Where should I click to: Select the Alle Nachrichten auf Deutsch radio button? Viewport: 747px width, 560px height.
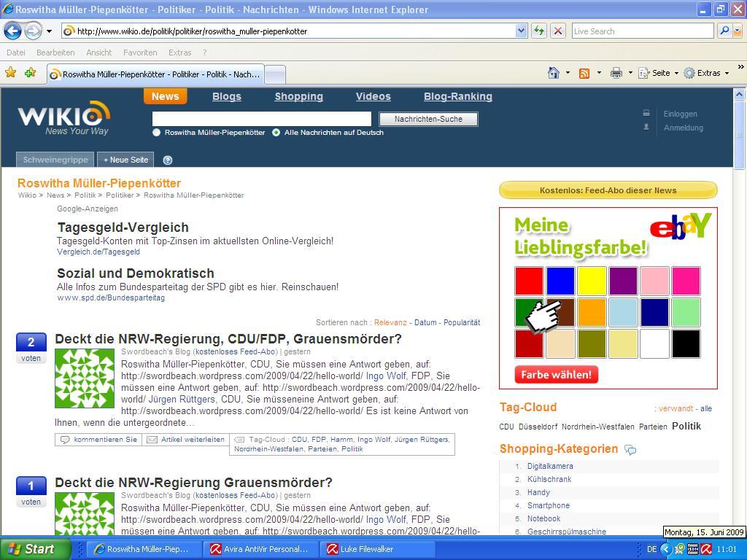pos(276,133)
